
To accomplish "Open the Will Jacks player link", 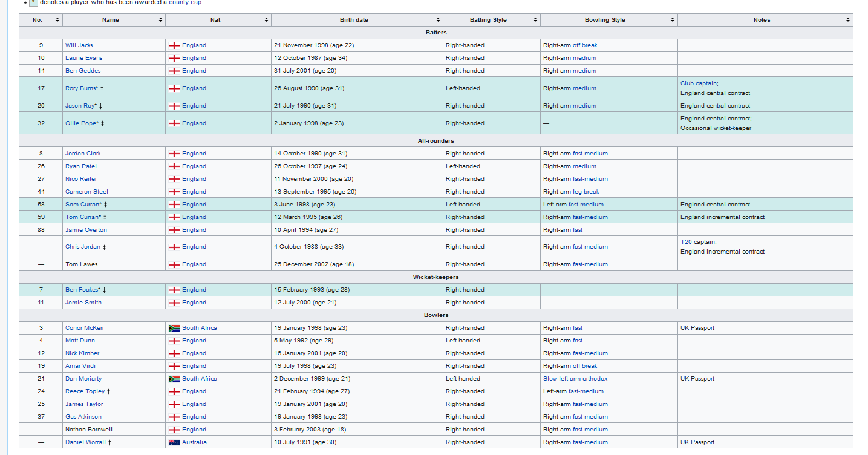I will 79,45.
